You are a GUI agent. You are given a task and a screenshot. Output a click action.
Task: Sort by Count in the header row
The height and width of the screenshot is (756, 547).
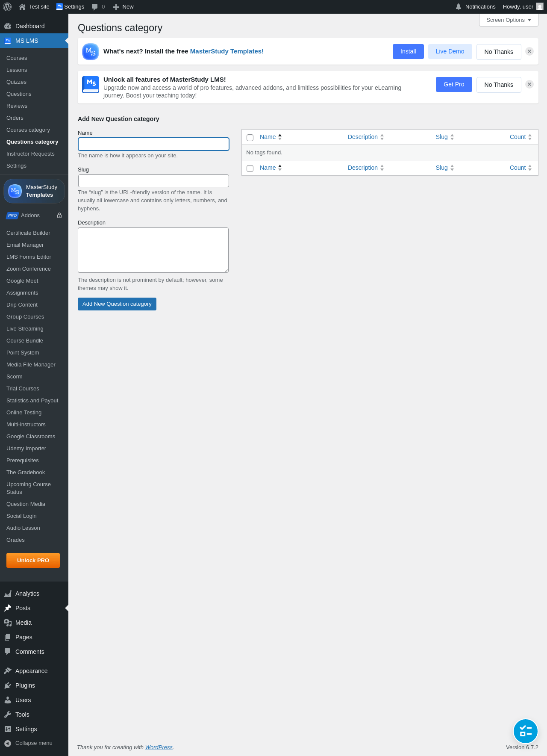521,137
